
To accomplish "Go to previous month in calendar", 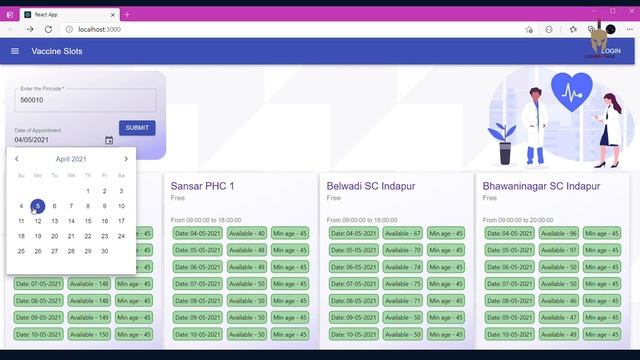I will pyautogui.click(x=17, y=159).
